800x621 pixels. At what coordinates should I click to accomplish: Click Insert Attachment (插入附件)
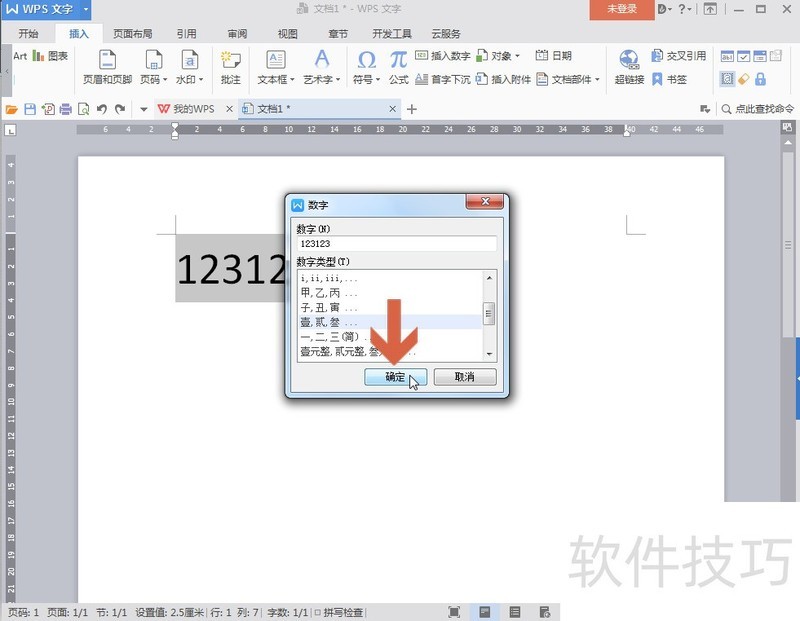click(503, 79)
